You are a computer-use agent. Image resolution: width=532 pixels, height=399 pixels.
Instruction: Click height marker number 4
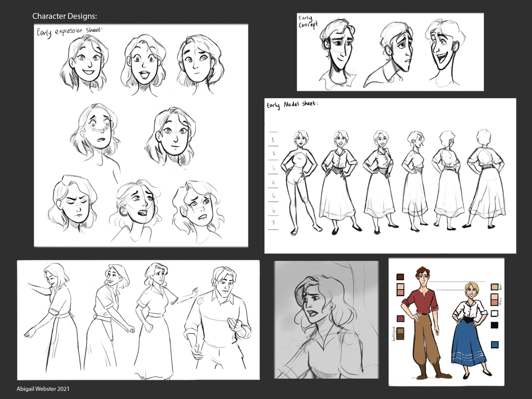coord(273,182)
